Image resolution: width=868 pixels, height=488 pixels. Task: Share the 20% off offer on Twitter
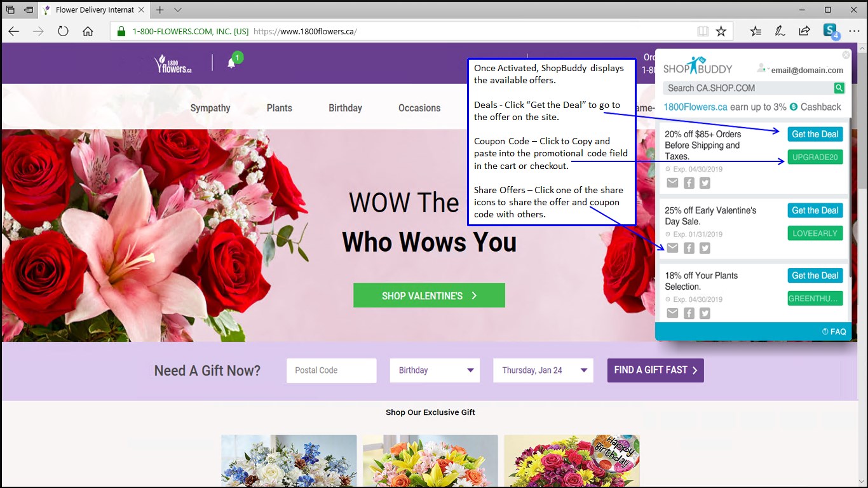coord(705,183)
